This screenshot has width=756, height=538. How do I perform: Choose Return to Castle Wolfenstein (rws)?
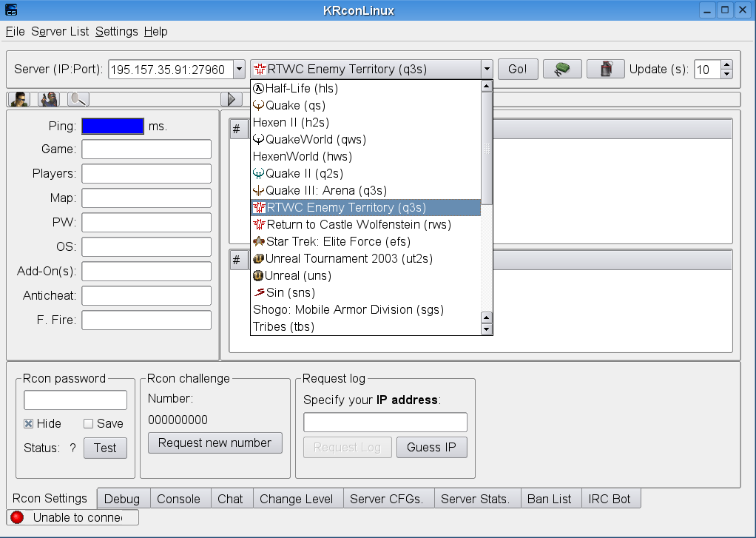365,224
